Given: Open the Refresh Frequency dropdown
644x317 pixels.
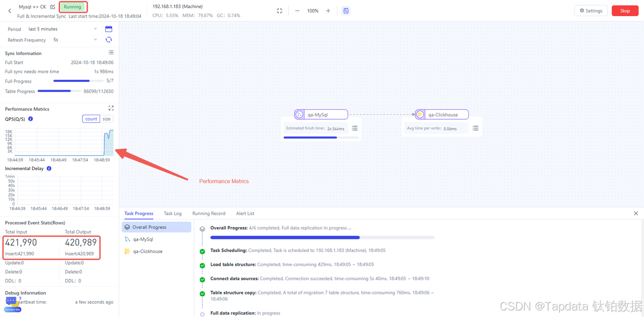Looking at the screenshot, I should [74, 40].
